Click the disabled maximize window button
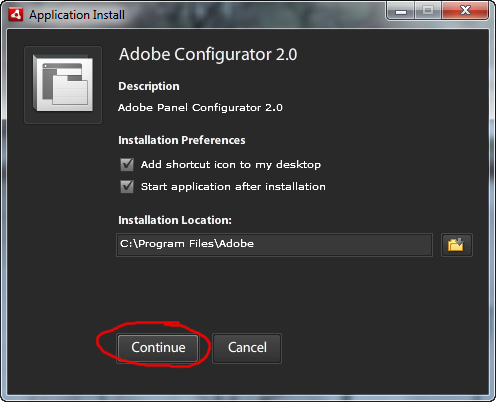Screen dimensions: 496x402 [428, 11]
